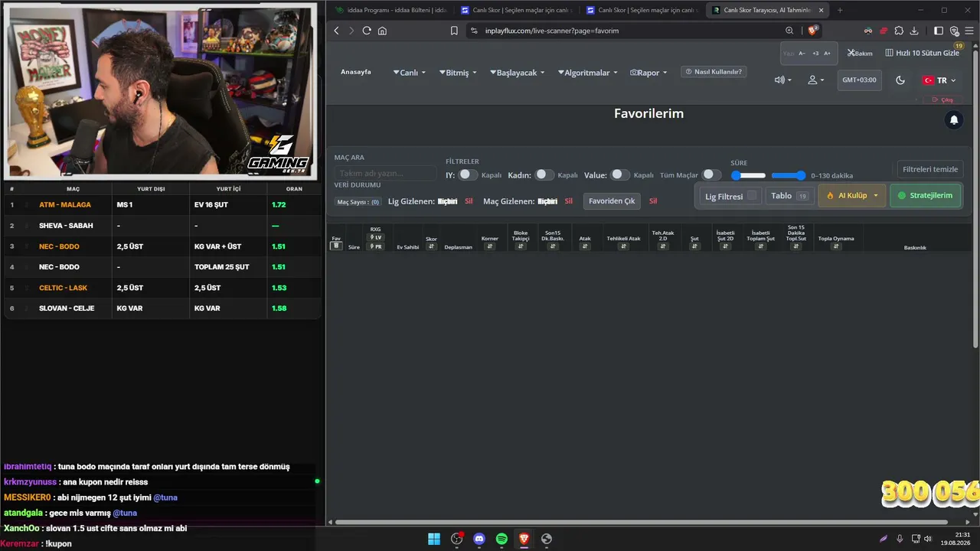980x551 pixels.
Task: Select the GMT+03:00 timezone button
Action: tap(859, 80)
